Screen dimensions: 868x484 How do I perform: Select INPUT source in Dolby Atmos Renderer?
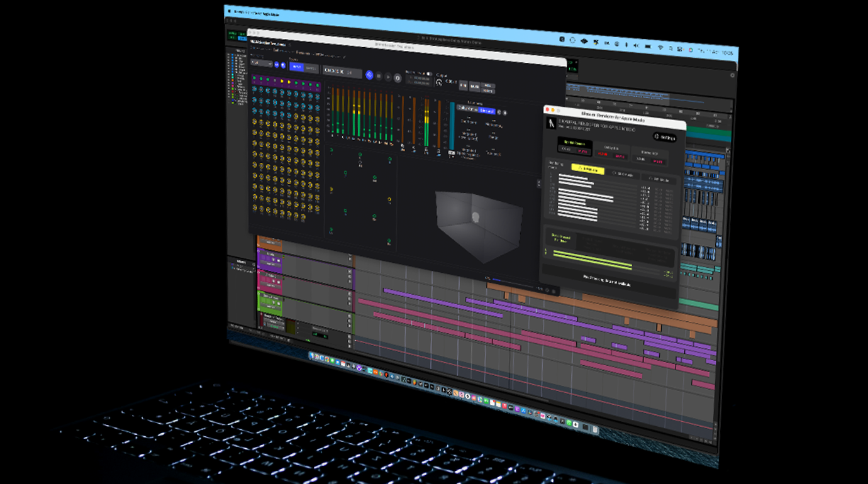(x=297, y=67)
